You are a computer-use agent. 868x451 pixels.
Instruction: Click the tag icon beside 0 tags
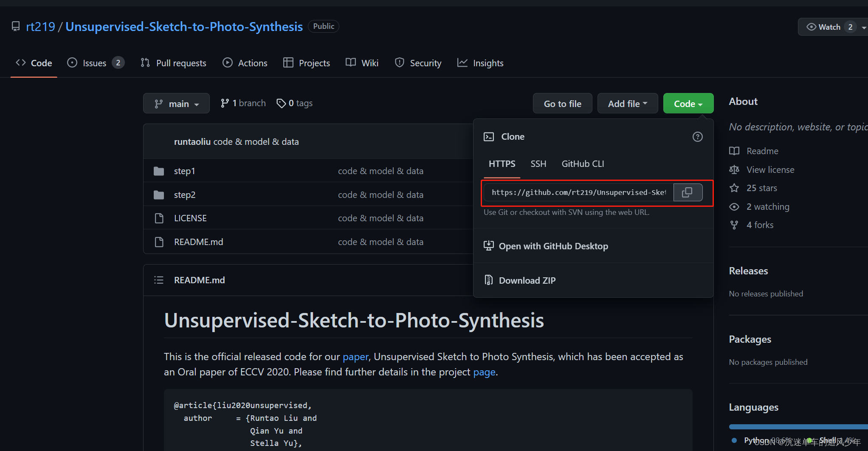(281, 103)
